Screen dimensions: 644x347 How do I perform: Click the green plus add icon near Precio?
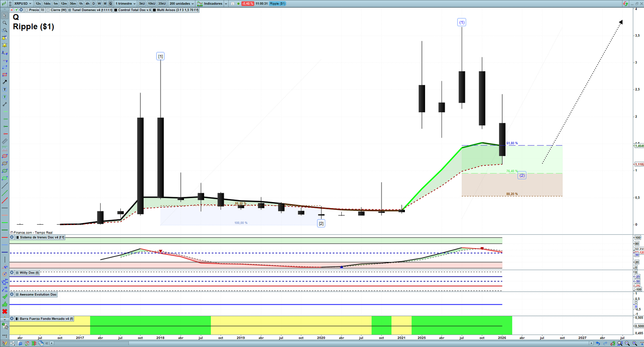point(17,10)
